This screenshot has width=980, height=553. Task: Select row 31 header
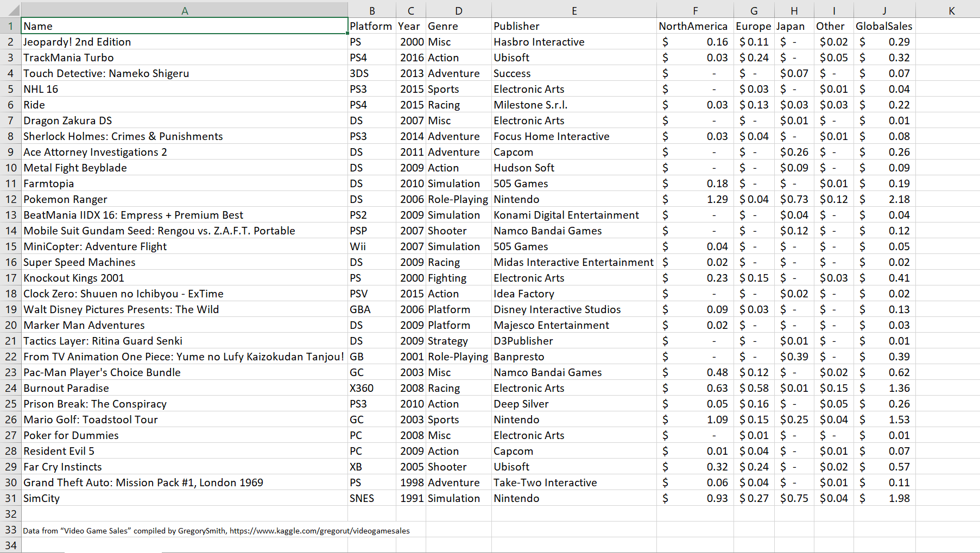(11, 498)
